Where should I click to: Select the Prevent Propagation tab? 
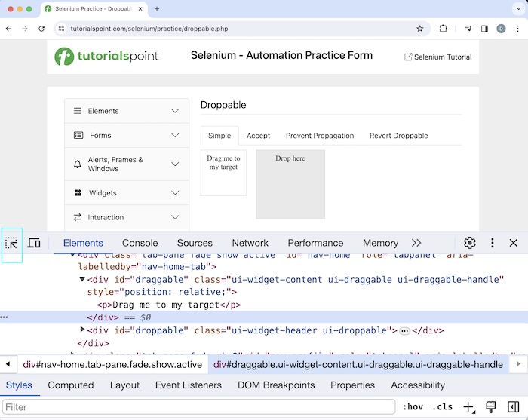pos(319,136)
